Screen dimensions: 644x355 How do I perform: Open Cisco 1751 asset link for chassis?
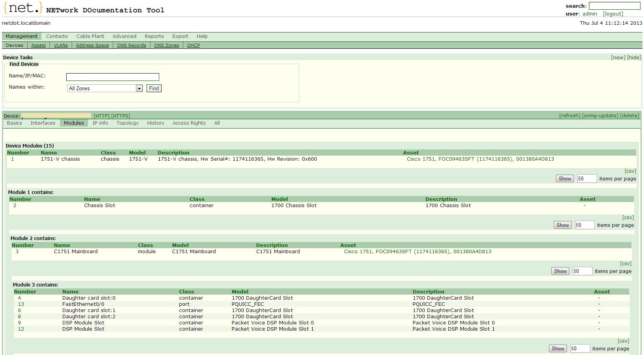pos(480,159)
